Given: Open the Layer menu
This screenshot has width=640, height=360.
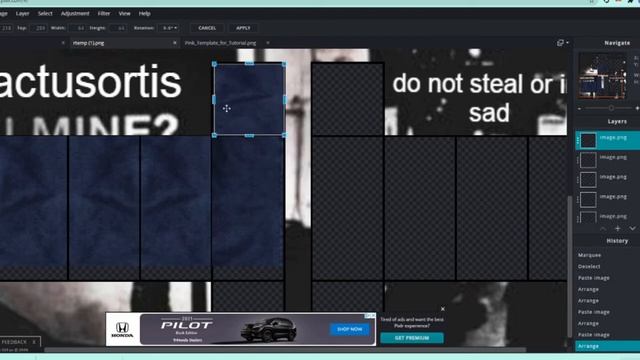Looking at the screenshot, I should tap(22, 13).
